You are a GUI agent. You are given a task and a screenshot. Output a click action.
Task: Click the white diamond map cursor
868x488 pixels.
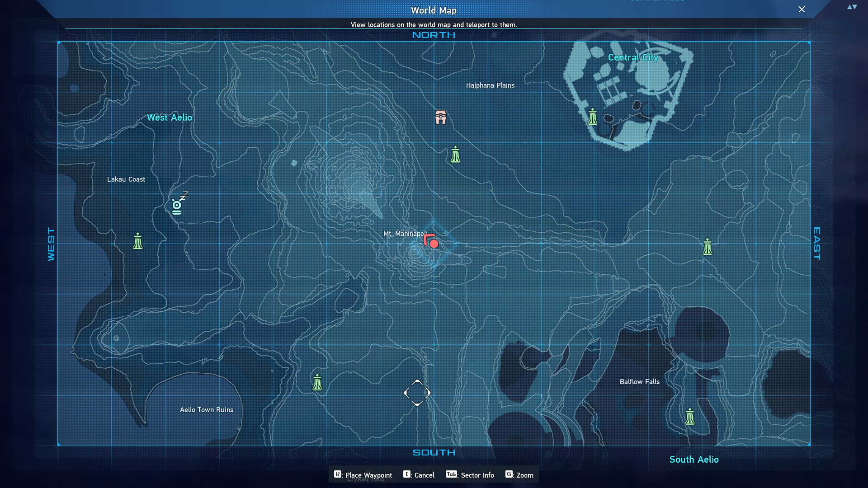[417, 393]
